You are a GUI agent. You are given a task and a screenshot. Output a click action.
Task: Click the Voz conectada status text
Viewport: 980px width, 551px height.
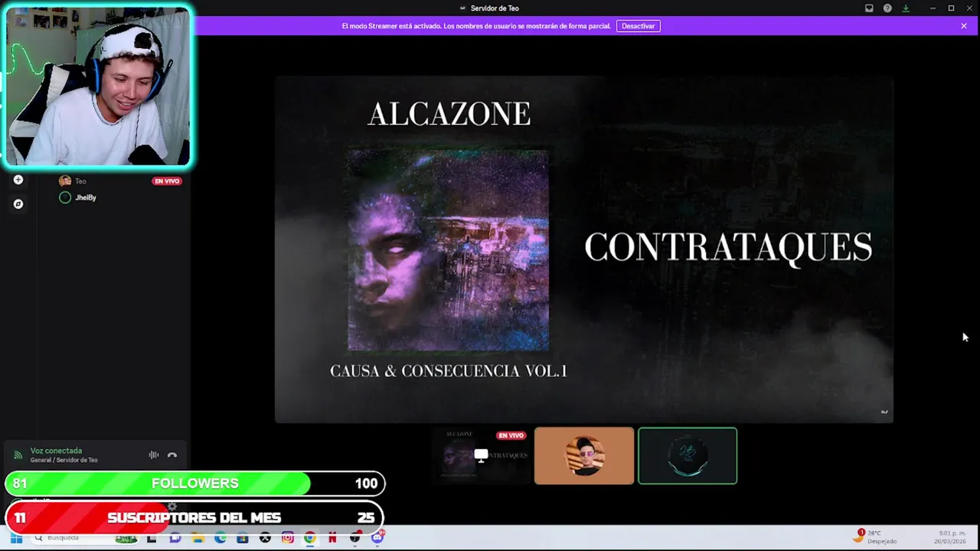(56, 451)
